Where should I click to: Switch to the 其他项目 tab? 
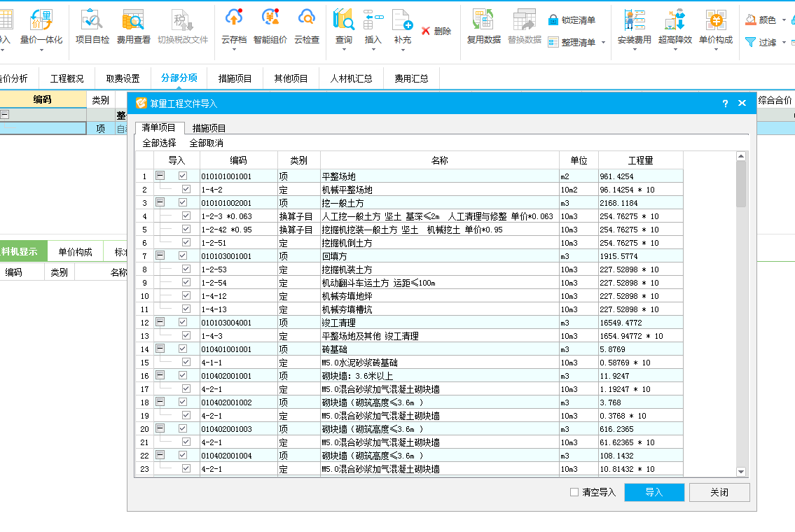tap(291, 78)
